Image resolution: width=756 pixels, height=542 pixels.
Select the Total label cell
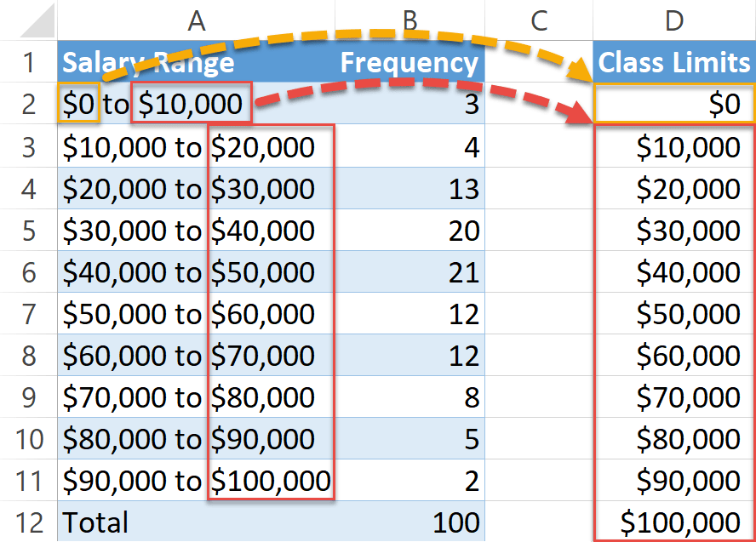198,522
